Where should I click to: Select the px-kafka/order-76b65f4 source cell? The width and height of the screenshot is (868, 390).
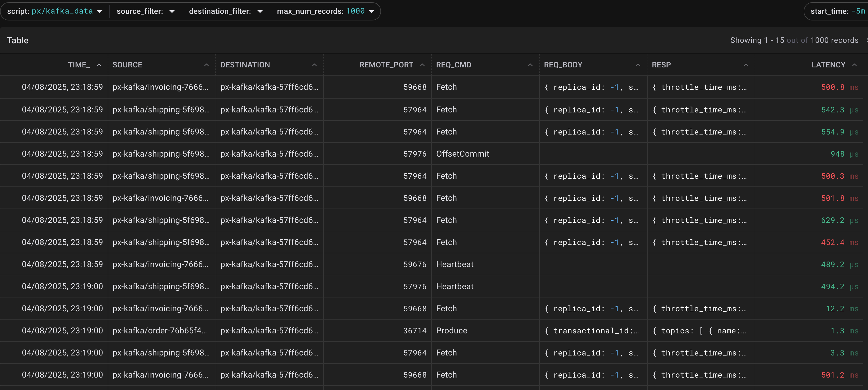tap(162, 330)
